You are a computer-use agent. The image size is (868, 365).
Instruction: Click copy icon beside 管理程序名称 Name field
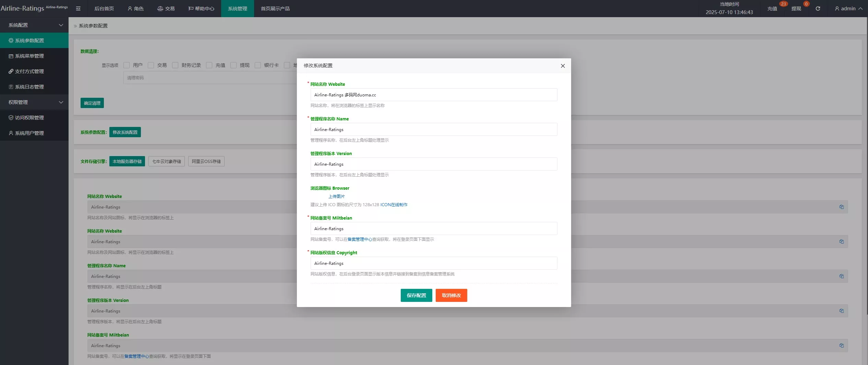point(841,276)
